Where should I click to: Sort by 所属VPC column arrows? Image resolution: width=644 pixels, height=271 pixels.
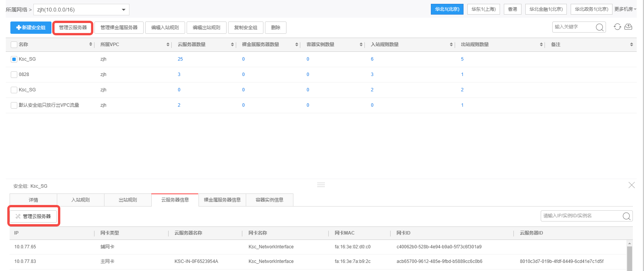coord(168,45)
